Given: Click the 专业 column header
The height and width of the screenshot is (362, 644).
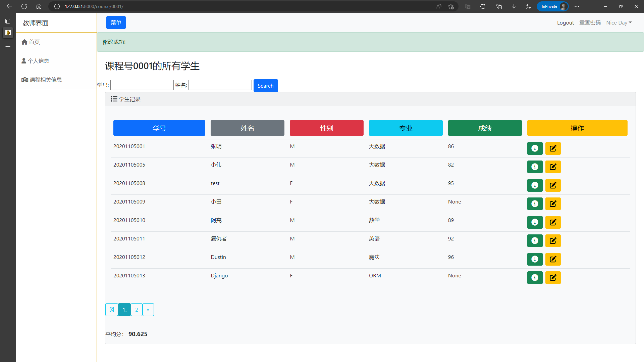Looking at the screenshot, I should (406, 128).
